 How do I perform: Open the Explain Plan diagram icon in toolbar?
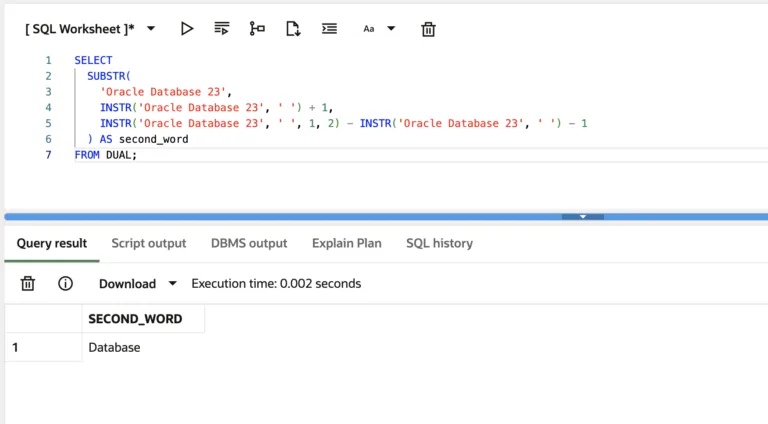[257, 29]
